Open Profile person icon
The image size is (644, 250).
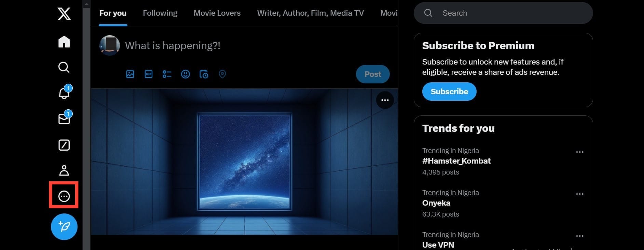(64, 170)
